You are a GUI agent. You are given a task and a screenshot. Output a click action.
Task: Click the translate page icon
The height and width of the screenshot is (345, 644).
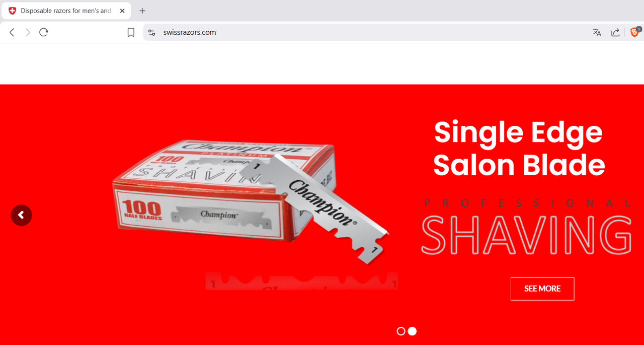(x=597, y=32)
